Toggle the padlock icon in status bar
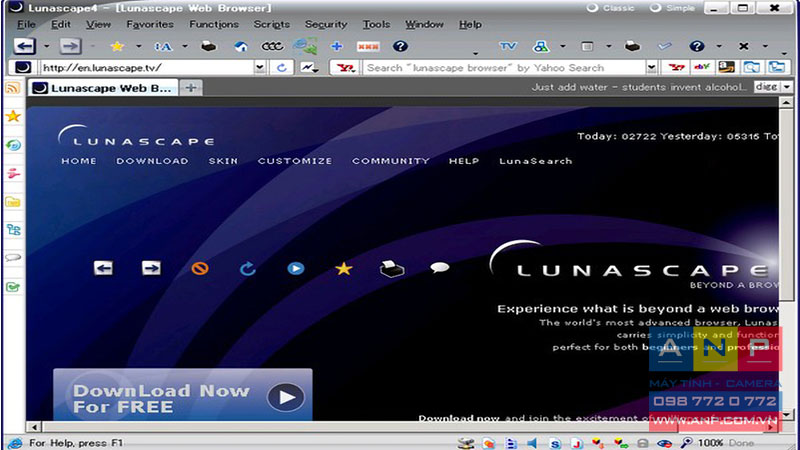Image resolution: width=800 pixels, height=450 pixels. tap(643, 443)
